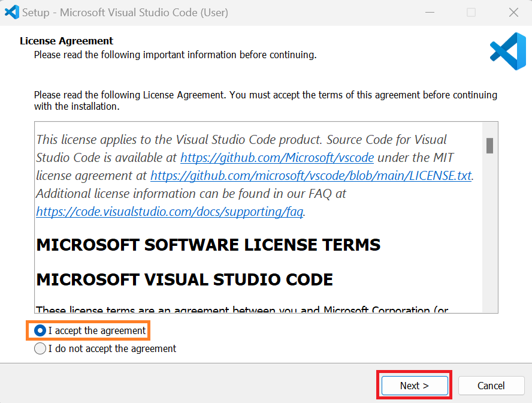This screenshot has width=532, height=403.
Task: Click the 'License Agreement' heading
Action: (66, 41)
